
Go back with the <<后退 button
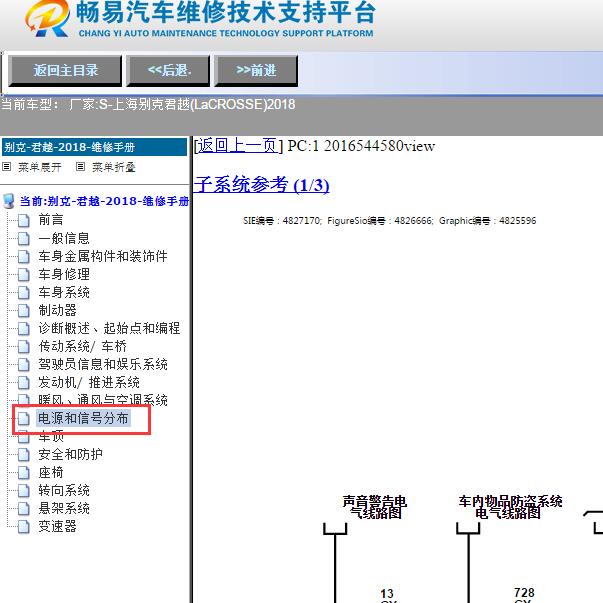168,70
